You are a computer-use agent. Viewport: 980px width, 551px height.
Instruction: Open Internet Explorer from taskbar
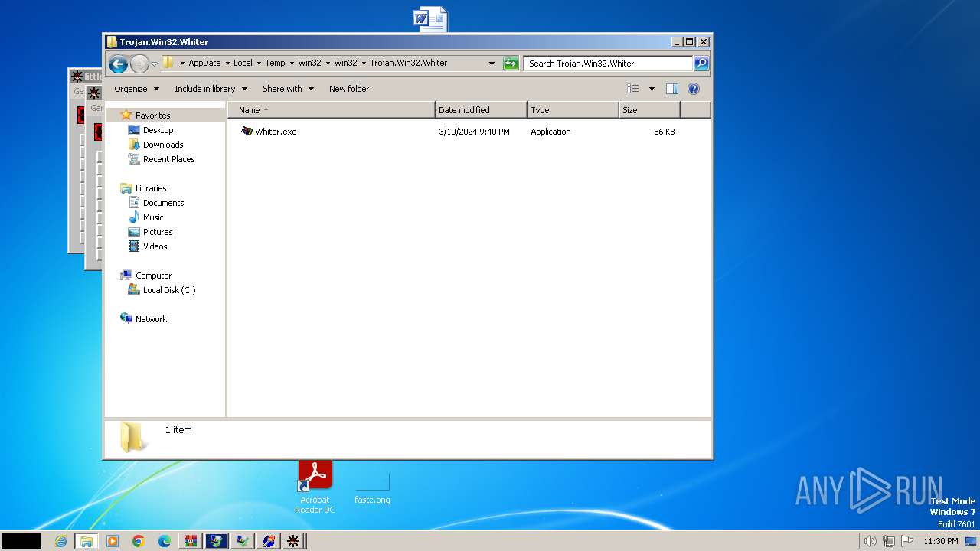point(61,541)
